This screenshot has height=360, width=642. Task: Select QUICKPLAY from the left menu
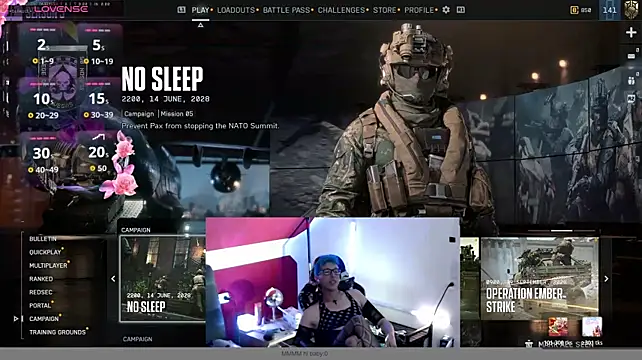[x=45, y=252]
